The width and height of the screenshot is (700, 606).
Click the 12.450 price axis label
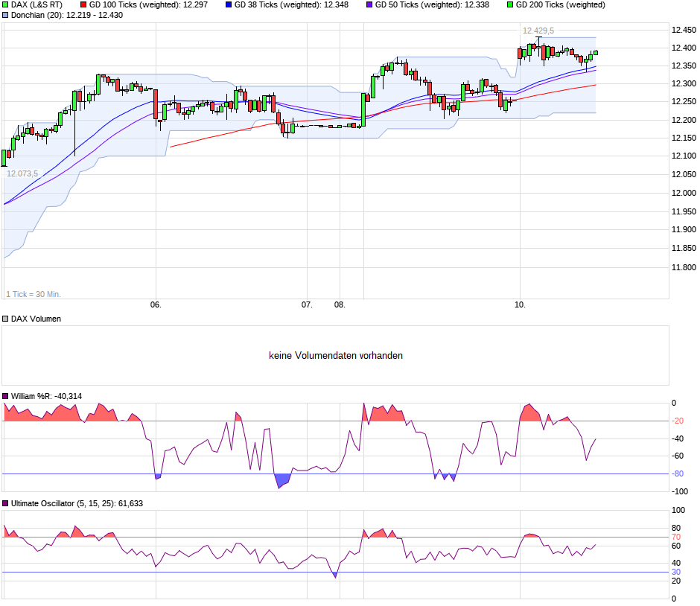pos(684,30)
